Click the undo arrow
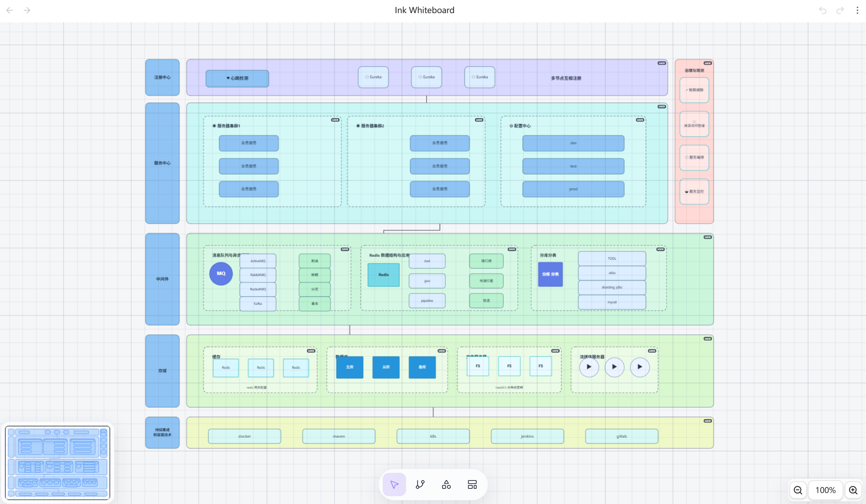Screen dimensions: 866x504 tap(823, 10)
